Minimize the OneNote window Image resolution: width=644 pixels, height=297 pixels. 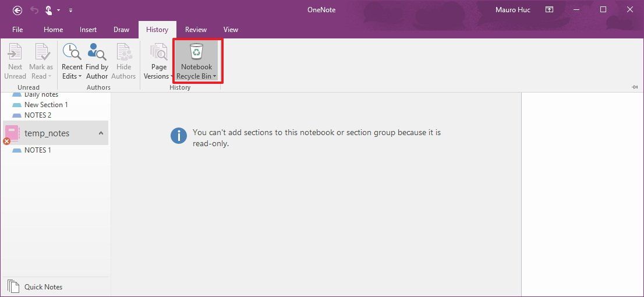[x=576, y=9]
